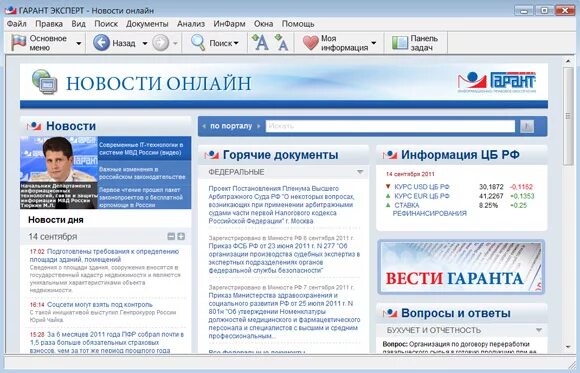Screen dimensions: 580x373
Task: Open the ИнФарм menu
Action: [229, 24]
